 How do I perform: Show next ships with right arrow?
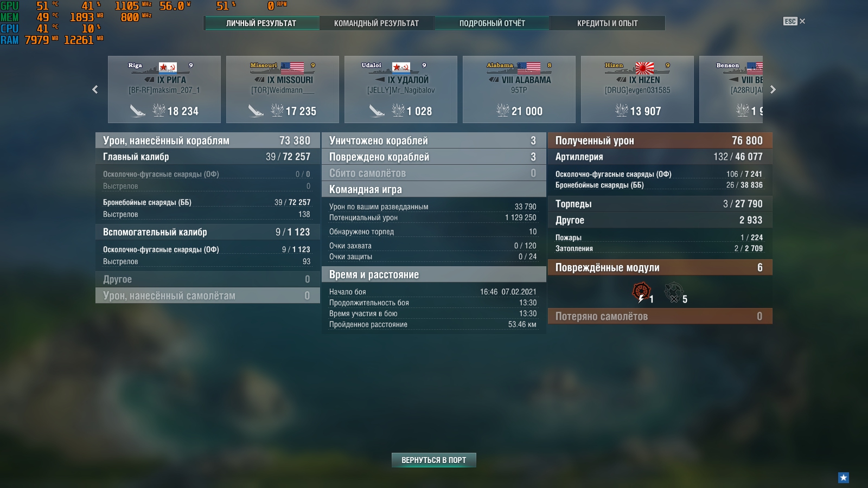point(773,89)
